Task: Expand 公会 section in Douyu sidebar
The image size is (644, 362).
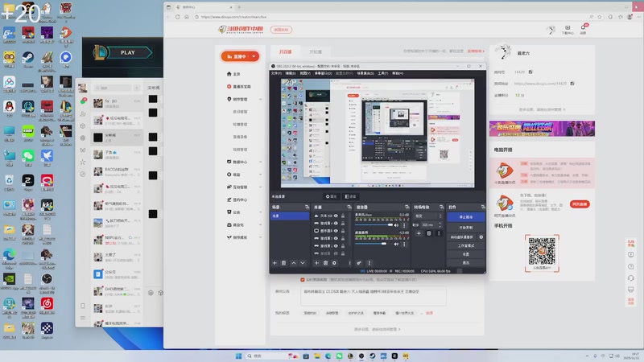Action: tap(260, 212)
